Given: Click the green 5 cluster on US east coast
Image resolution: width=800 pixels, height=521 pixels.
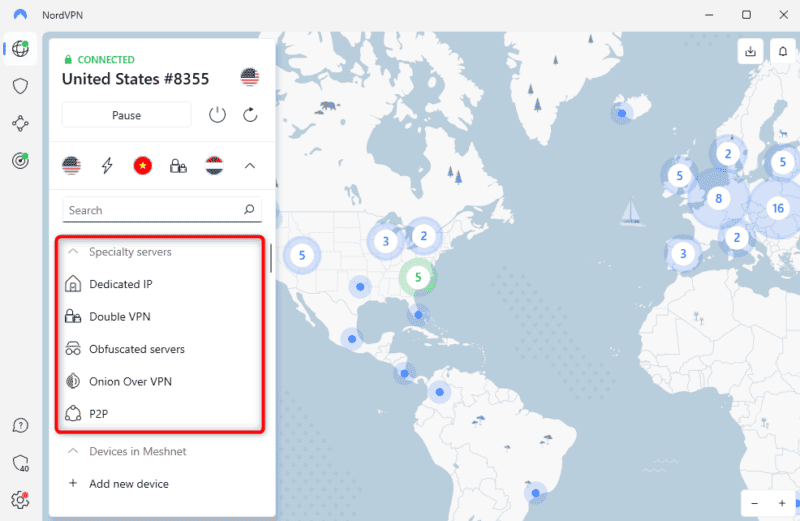Looking at the screenshot, I should [418, 277].
